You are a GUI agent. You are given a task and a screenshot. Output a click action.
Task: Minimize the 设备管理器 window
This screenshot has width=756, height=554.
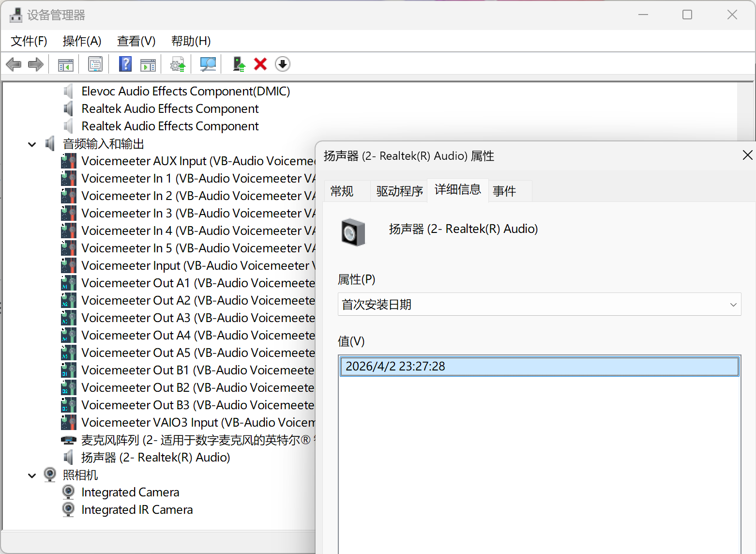643,15
